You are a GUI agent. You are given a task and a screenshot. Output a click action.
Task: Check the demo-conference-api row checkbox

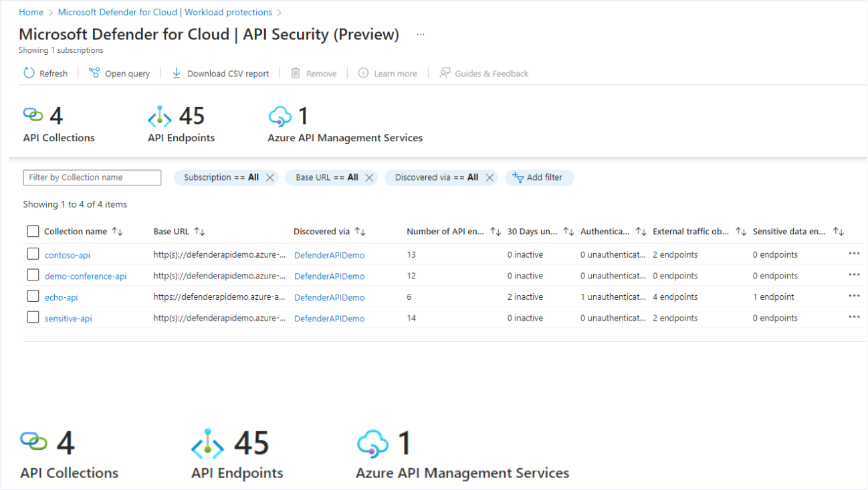[33, 275]
